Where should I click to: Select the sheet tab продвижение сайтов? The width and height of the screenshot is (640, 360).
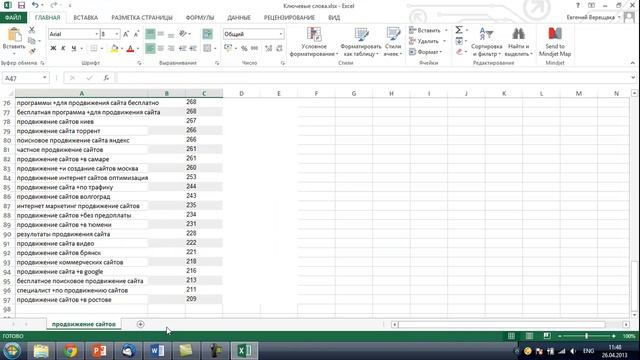[x=83, y=324]
